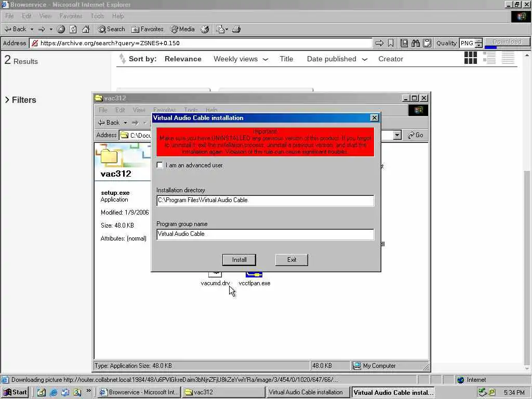The height and width of the screenshot is (399, 532).
Task: Click the vcctlpan.exe file icon
Action: coord(254,274)
